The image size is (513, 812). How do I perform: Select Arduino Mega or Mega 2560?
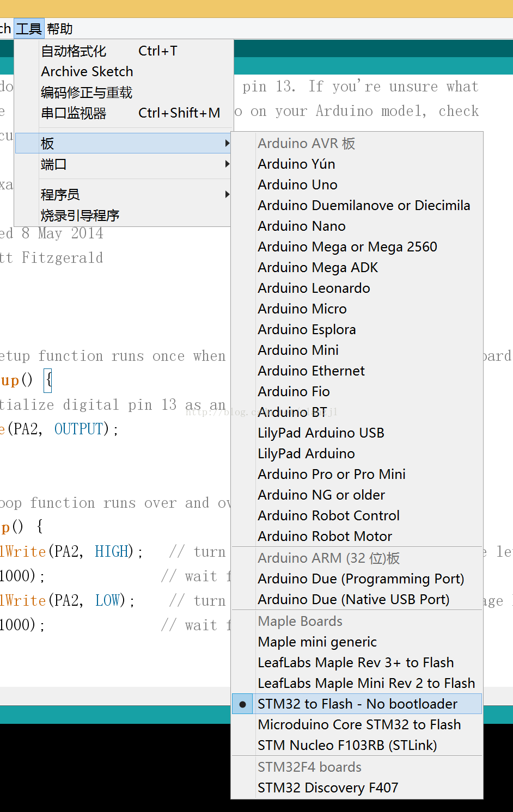point(357,247)
